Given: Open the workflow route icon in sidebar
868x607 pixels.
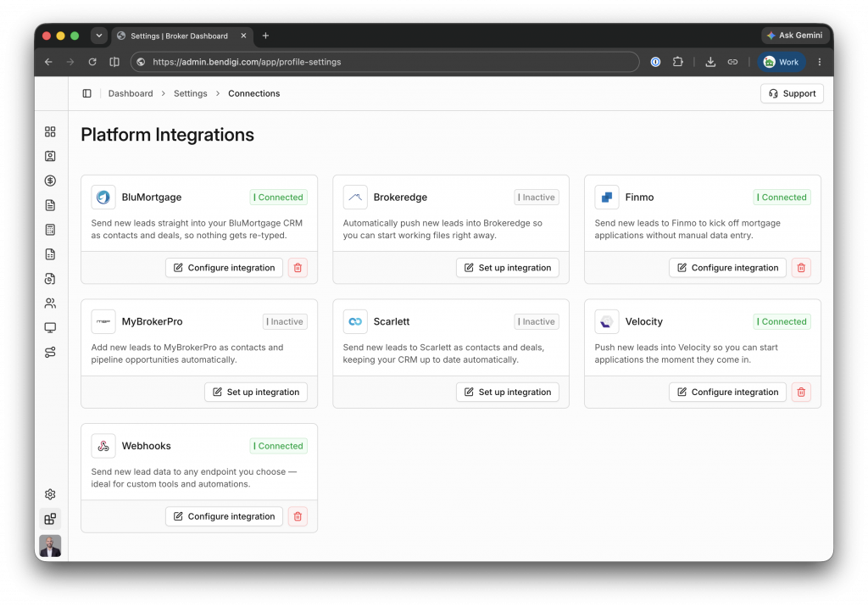Looking at the screenshot, I should pos(50,352).
